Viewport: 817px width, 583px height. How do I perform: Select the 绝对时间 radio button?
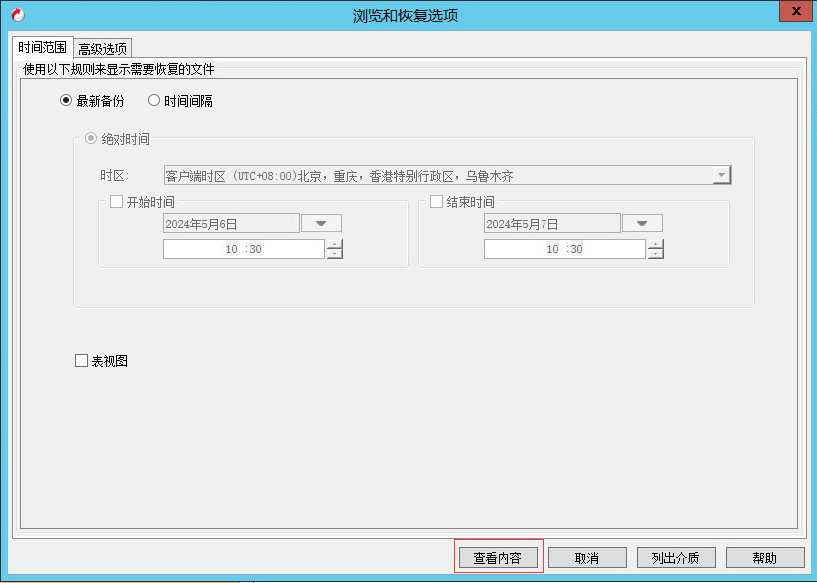(x=92, y=139)
